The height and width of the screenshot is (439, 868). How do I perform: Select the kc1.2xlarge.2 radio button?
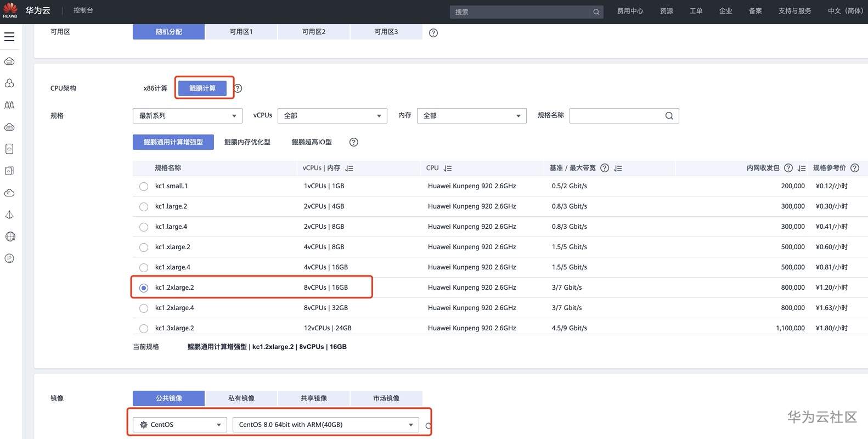click(x=144, y=288)
